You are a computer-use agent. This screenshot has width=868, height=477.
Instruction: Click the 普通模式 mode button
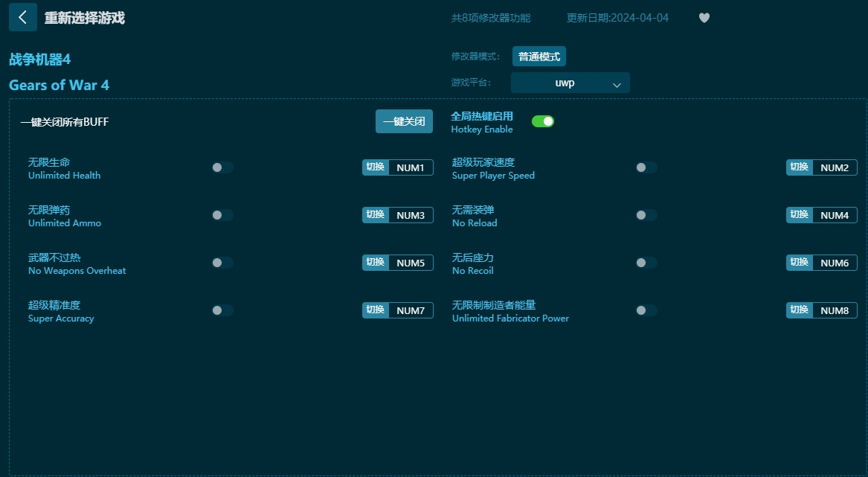click(x=539, y=56)
